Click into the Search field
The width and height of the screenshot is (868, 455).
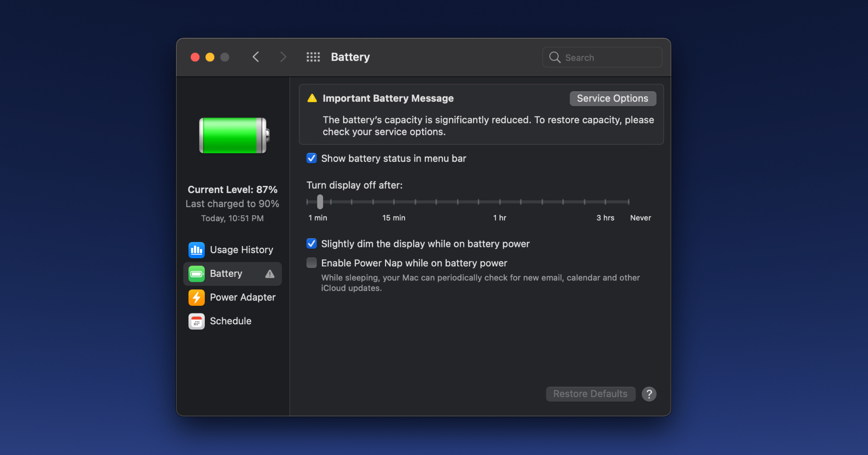click(x=602, y=57)
